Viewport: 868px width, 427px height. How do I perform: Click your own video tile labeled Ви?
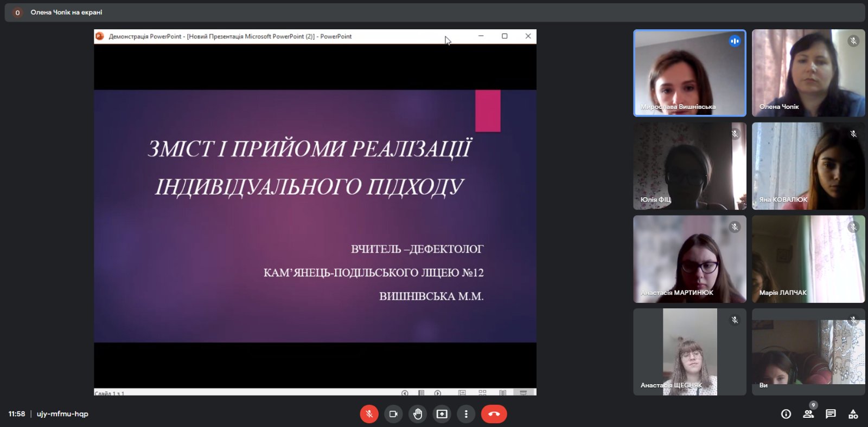(x=808, y=352)
